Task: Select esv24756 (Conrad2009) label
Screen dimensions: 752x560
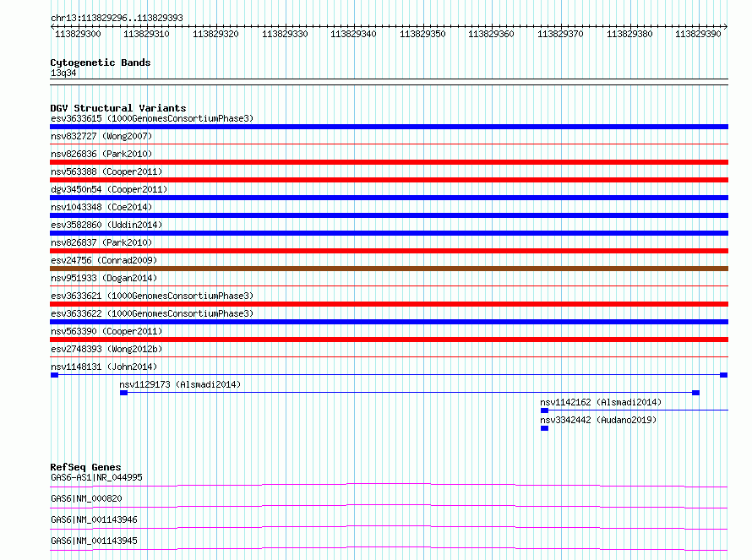Action: (x=104, y=260)
